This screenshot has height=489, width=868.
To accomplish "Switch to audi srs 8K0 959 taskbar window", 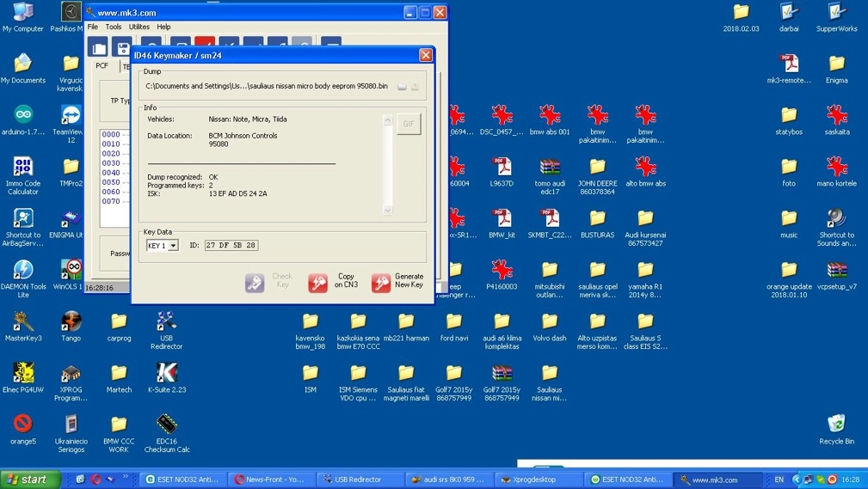I will [448, 480].
